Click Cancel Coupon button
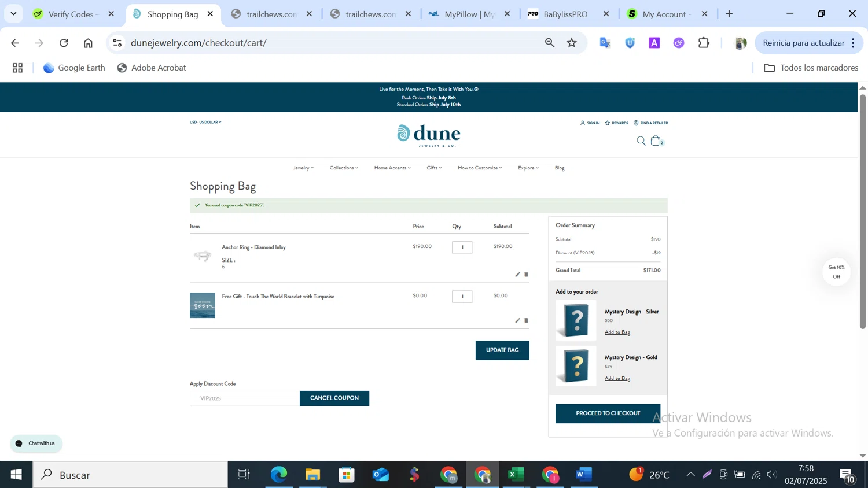This screenshot has width=868, height=488. [x=334, y=398]
